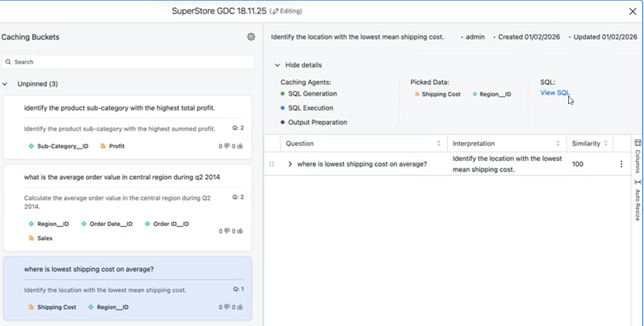The image size is (644, 326).
Task: Click the Columns panel icon
Action: [x=637, y=143]
